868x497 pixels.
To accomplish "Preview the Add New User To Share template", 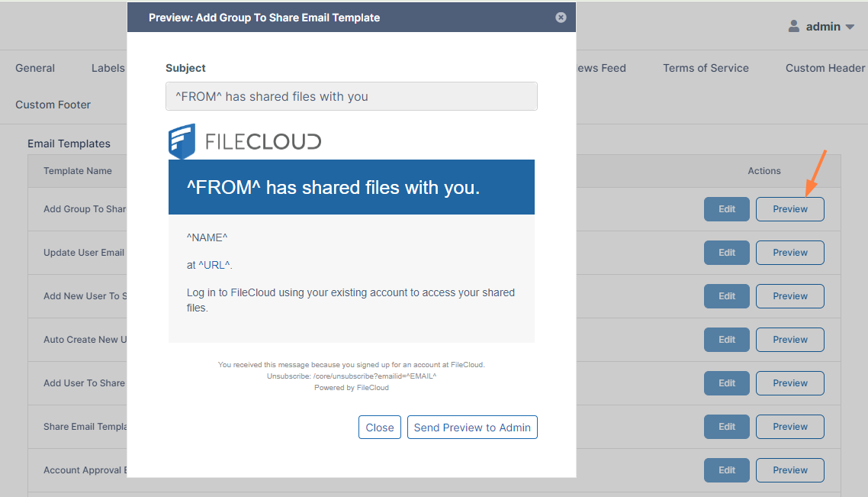I will (790, 296).
